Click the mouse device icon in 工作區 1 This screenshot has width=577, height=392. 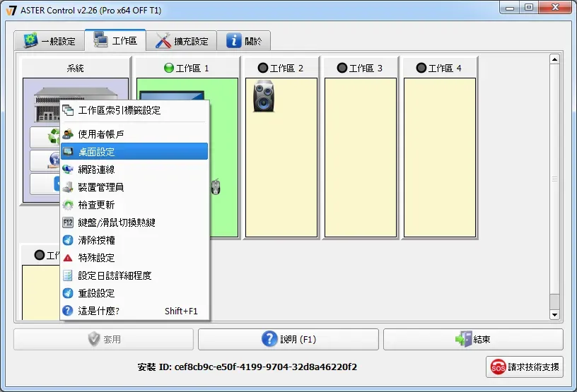coord(216,186)
